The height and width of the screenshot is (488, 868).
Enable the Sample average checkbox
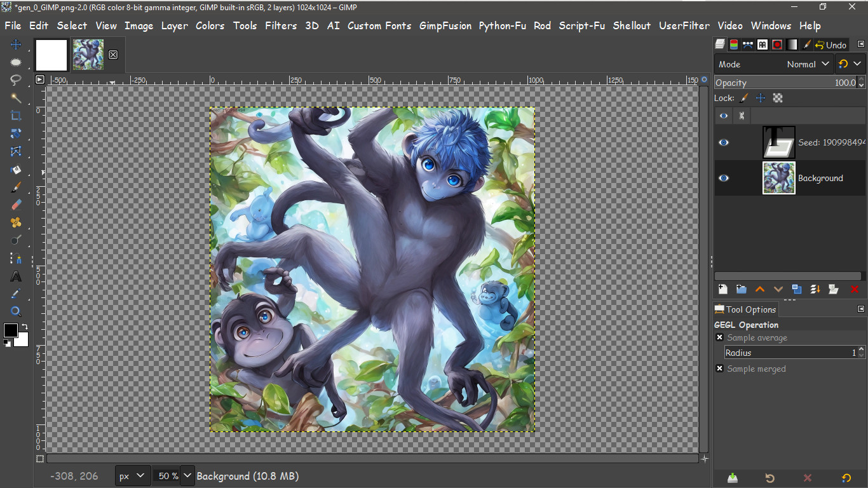click(x=720, y=337)
